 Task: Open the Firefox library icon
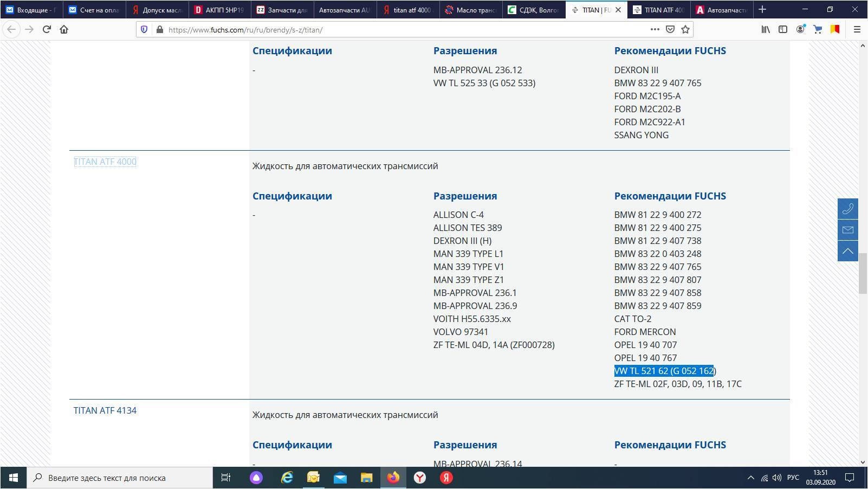pos(766,30)
